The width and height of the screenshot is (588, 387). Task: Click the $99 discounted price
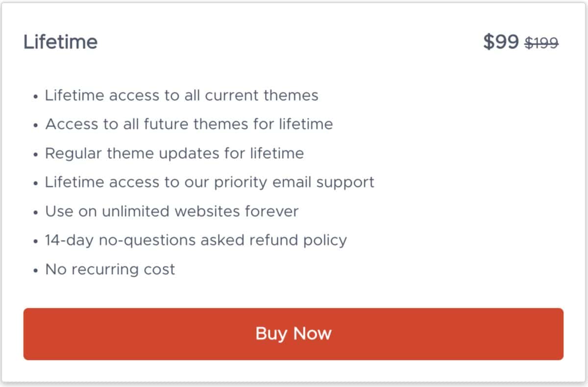pyautogui.click(x=500, y=42)
